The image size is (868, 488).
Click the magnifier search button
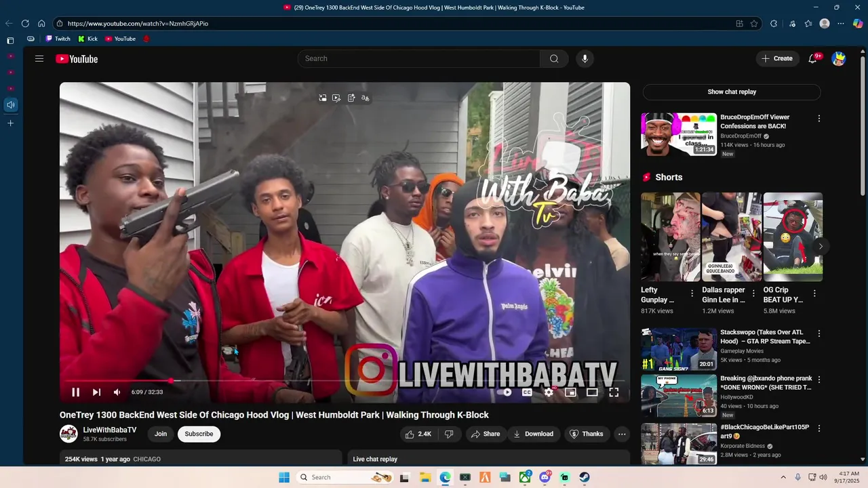pos(554,58)
